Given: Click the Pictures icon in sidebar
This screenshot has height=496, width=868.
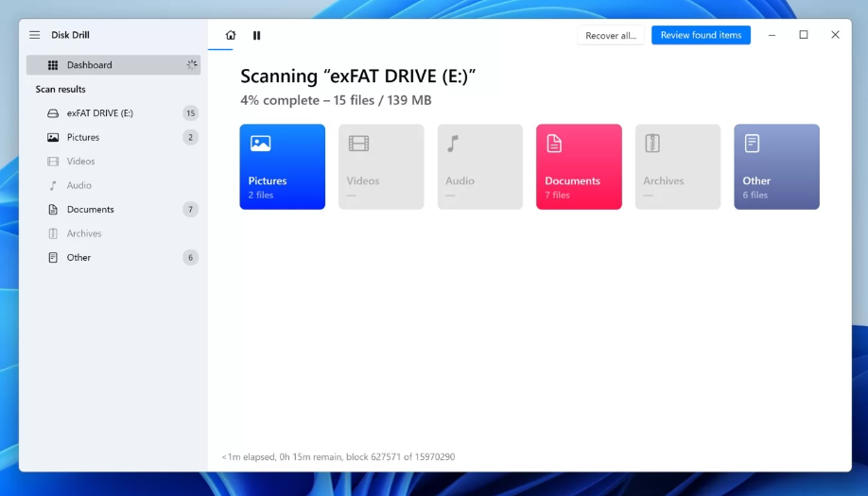Looking at the screenshot, I should (53, 137).
